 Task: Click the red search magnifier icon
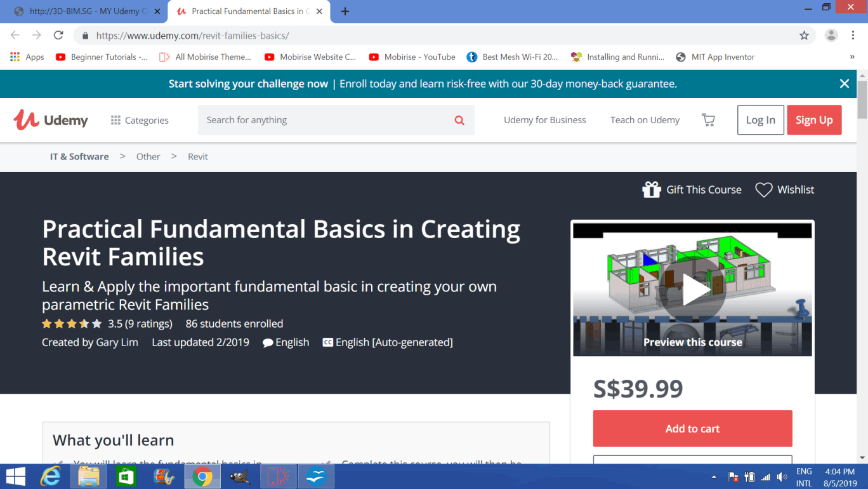coord(459,120)
